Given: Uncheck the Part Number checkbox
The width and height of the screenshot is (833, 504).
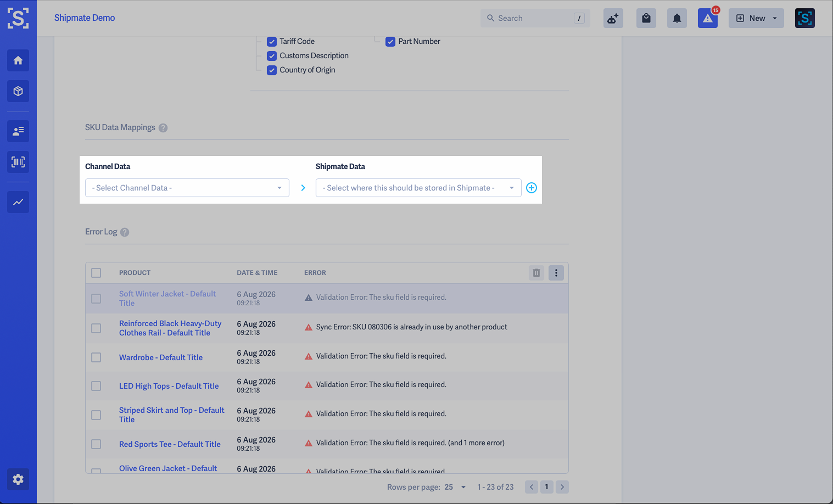Looking at the screenshot, I should [390, 42].
